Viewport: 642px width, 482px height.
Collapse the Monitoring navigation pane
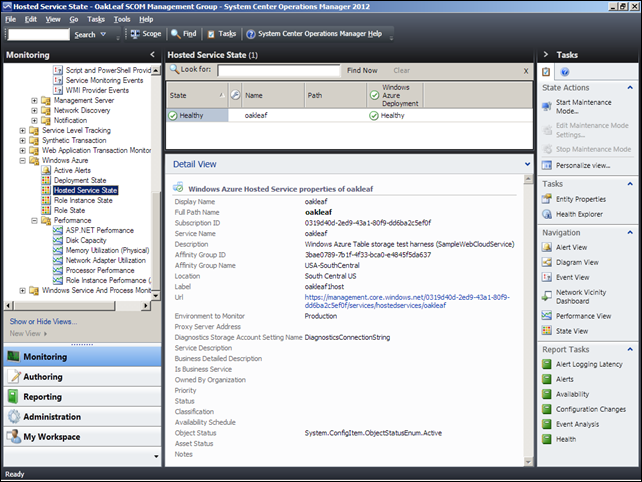pyautogui.click(x=153, y=54)
